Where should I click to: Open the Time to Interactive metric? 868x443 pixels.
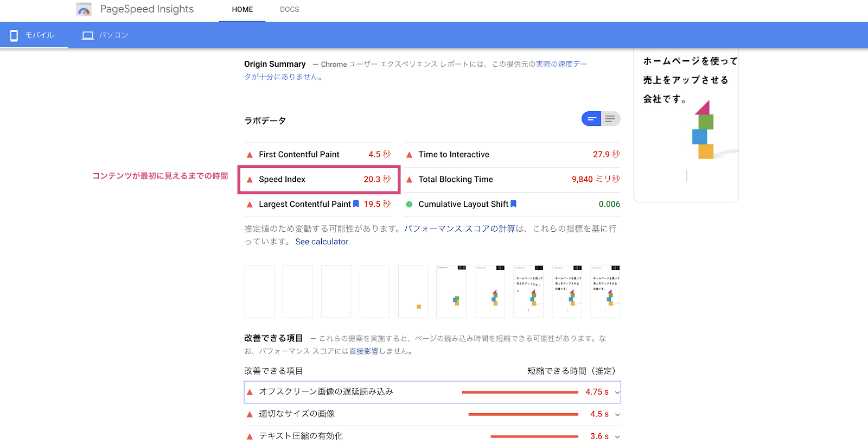point(512,155)
